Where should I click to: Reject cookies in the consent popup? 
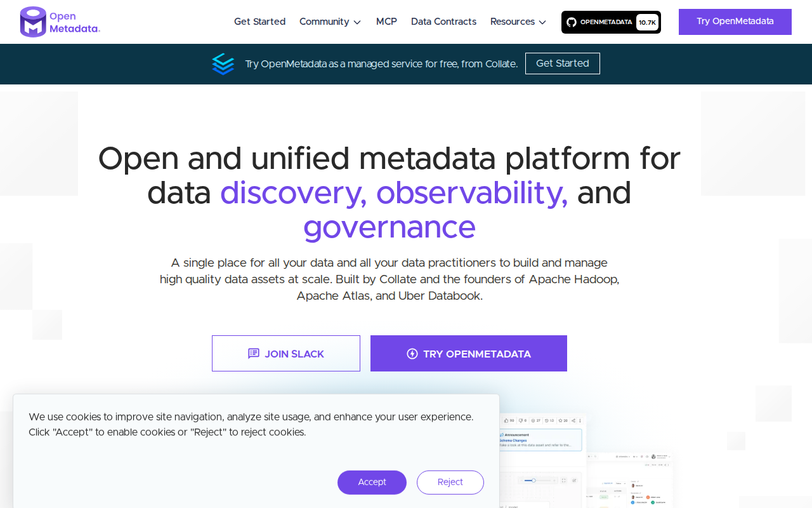point(450,482)
